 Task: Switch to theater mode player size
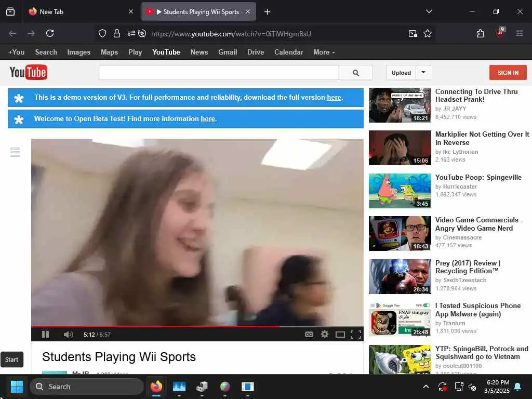[x=340, y=335]
